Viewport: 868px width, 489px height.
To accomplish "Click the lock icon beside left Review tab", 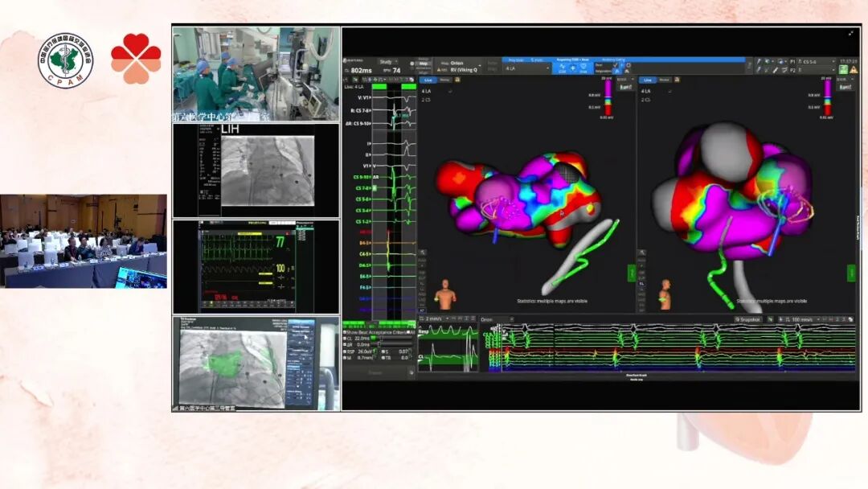I will 457,80.
